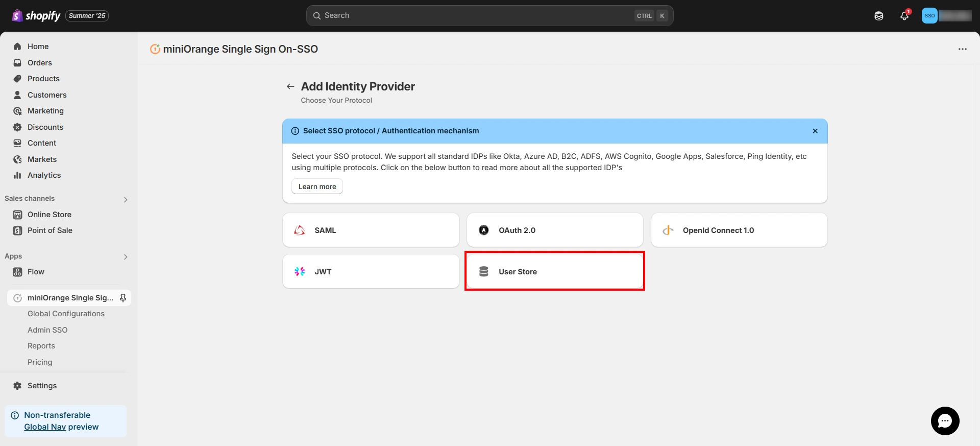
Task: Click the Content icon in sidebar
Action: point(17,143)
